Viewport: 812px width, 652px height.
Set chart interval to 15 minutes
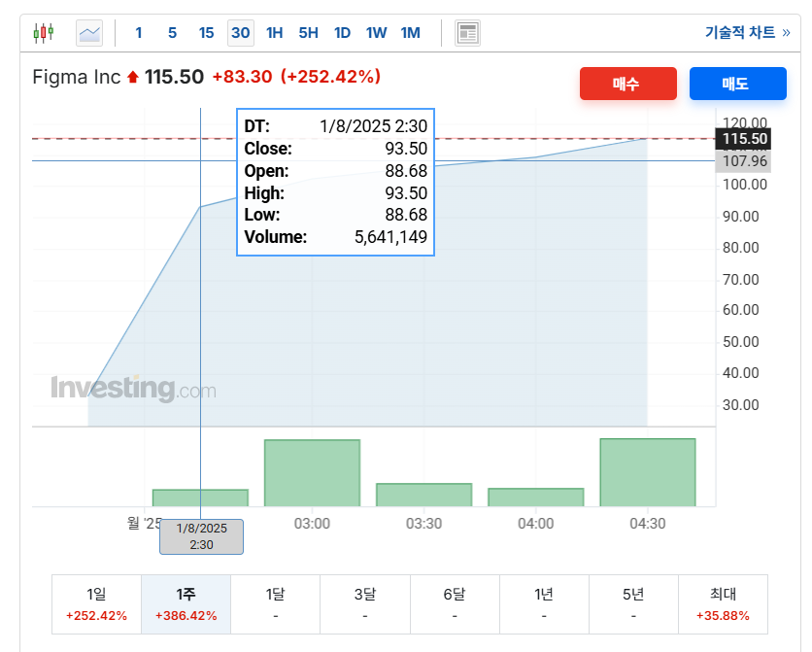tap(206, 33)
